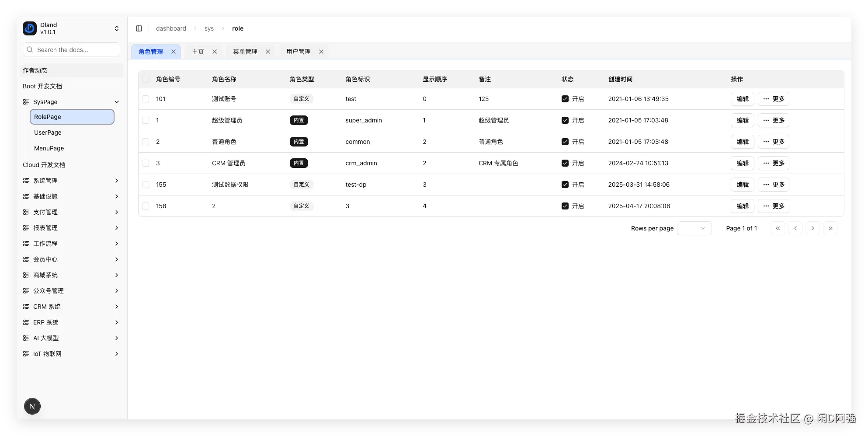Image resolution: width=868 pixels, height=436 pixels.
Task: Click the sidebar toggle icon near breadcrumbs
Action: point(139,28)
